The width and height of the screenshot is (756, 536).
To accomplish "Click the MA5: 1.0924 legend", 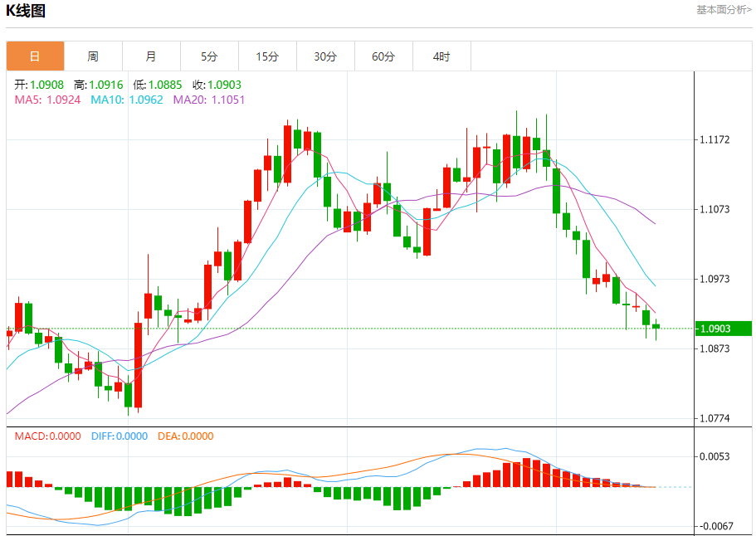I will [x=48, y=100].
